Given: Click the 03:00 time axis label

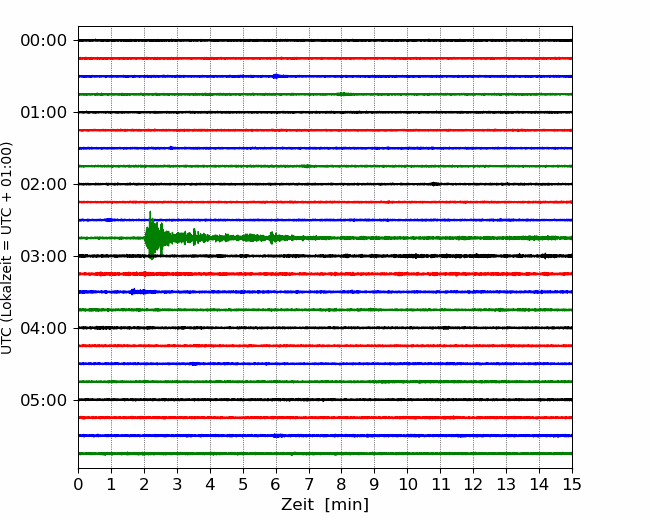Looking at the screenshot, I should pos(44,256).
